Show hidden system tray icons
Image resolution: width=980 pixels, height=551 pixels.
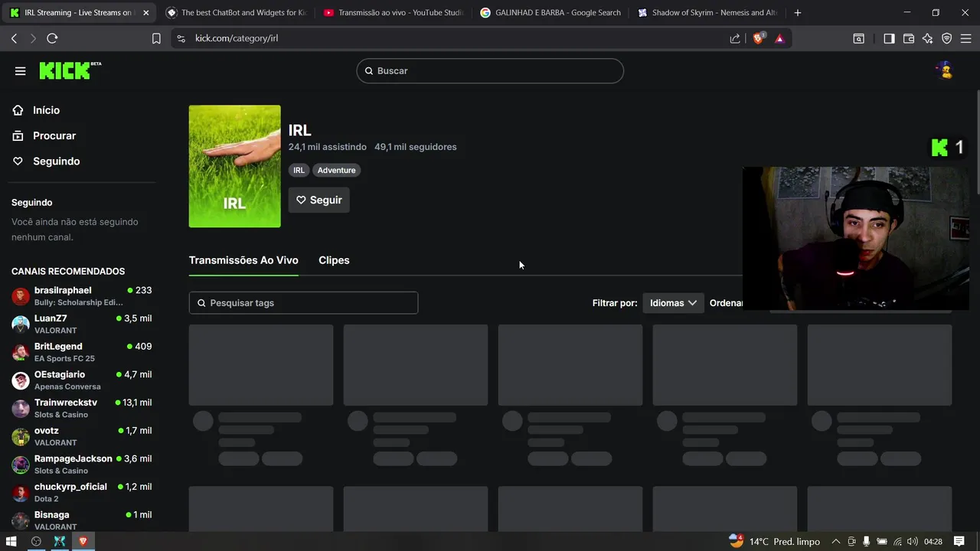click(836, 541)
